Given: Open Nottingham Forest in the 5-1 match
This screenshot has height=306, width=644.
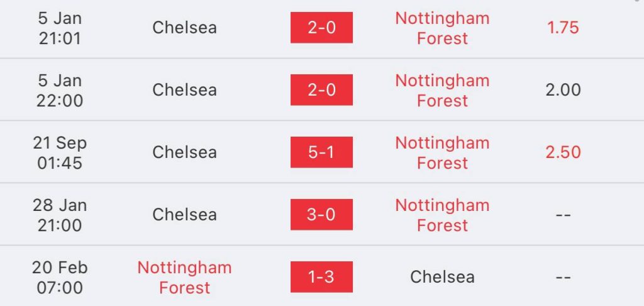Looking at the screenshot, I should 442,152.
